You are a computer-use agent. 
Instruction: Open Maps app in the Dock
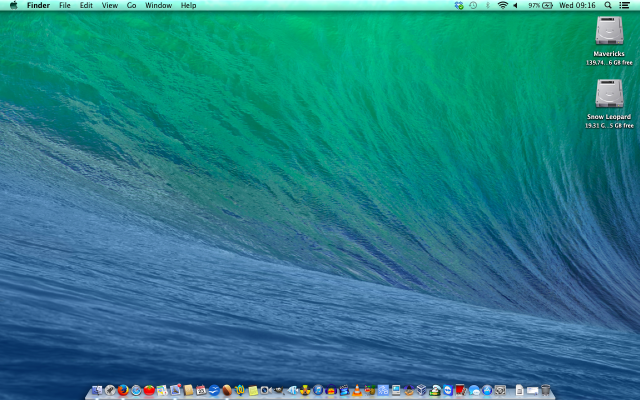tap(162, 390)
